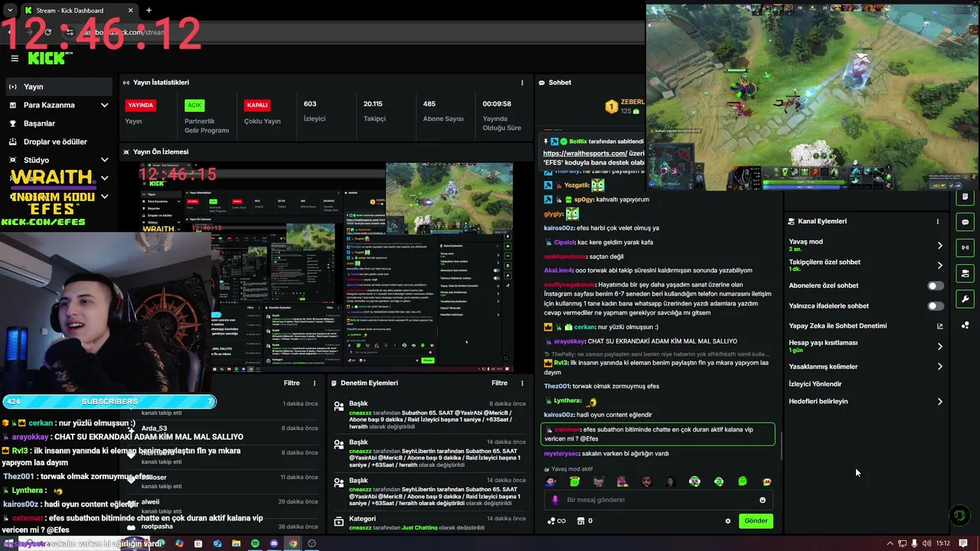Click the volume icon in system tray
The width and height of the screenshot is (980, 551).
[x=926, y=543]
